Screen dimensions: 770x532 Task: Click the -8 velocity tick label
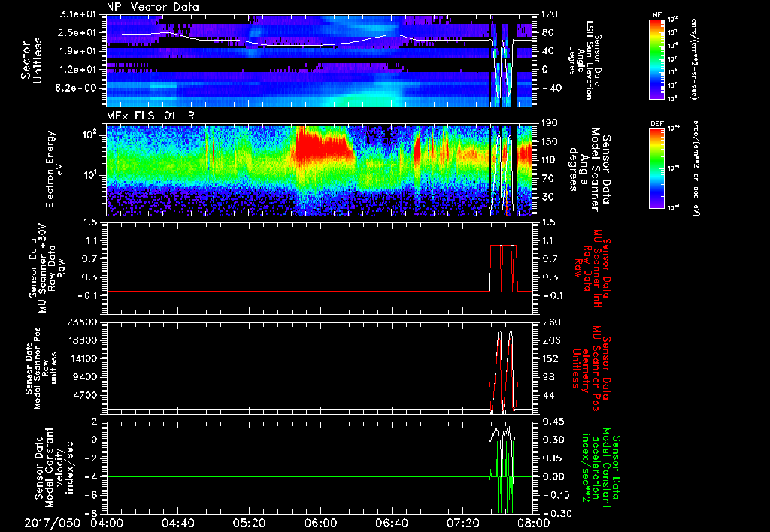92,513
